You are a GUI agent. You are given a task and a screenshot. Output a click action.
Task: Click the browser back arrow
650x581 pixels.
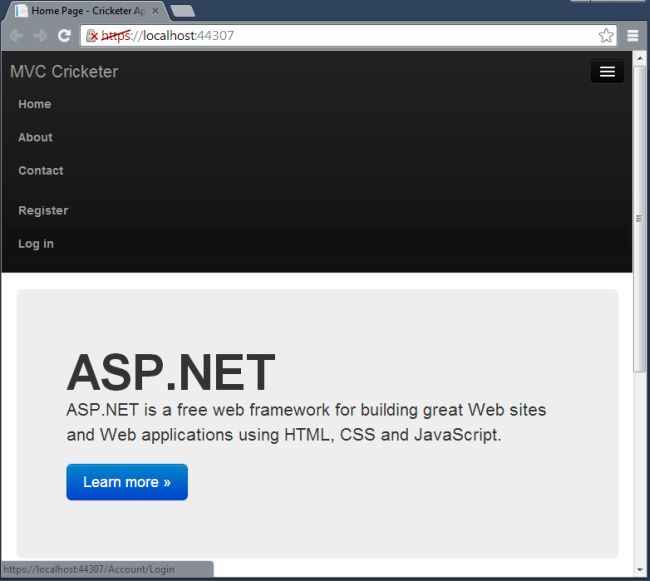[x=16, y=36]
